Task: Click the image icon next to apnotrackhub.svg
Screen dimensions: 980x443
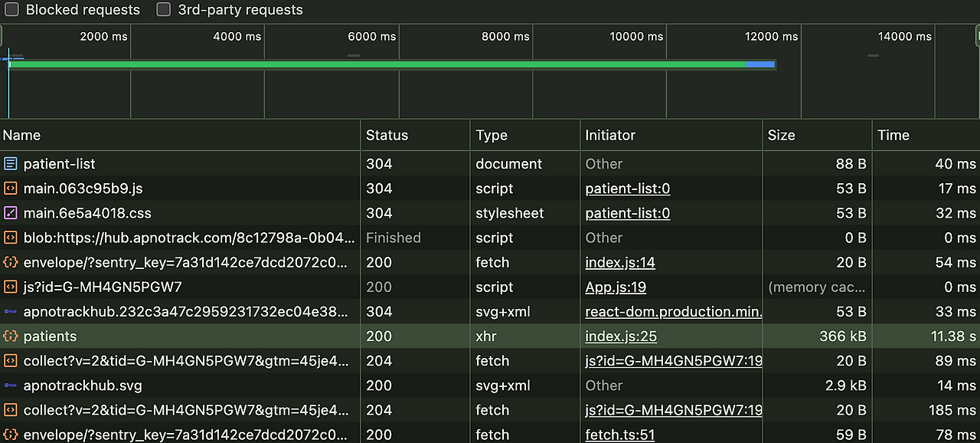Action: click(x=11, y=386)
